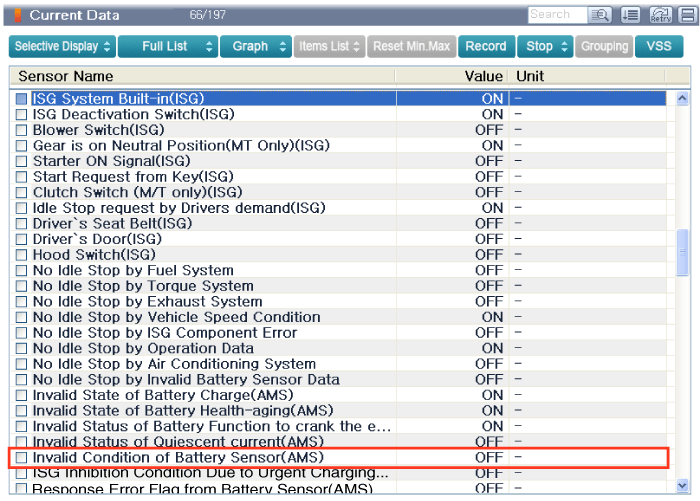This screenshot has width=700, height=501.
Task: Click the scrollbar up arrow
Action: click(x=683, y=99)
